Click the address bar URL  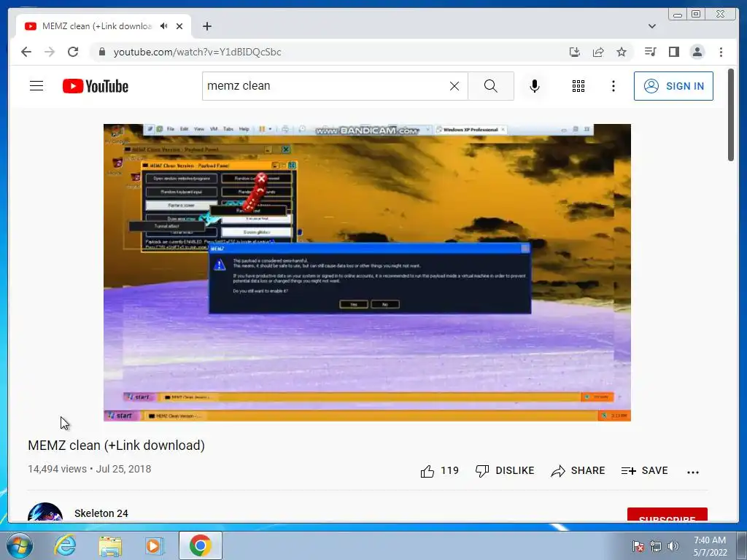click(197, 52)
